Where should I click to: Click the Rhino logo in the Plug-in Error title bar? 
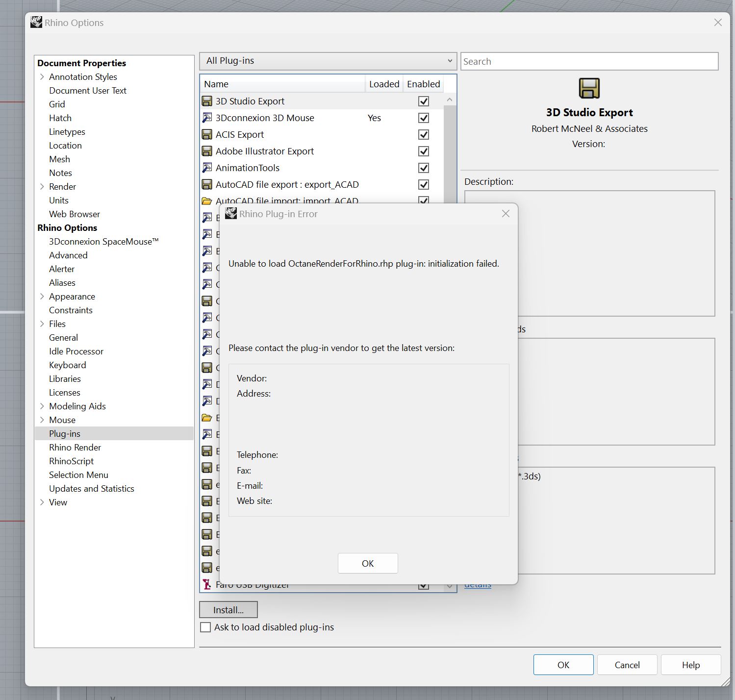coord(230,213)
